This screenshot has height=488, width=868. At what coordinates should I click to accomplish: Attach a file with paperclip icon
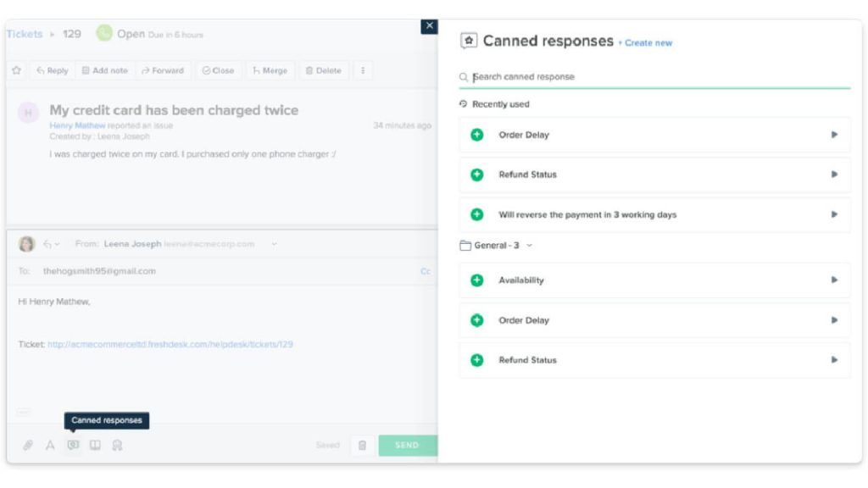point(28,445)
